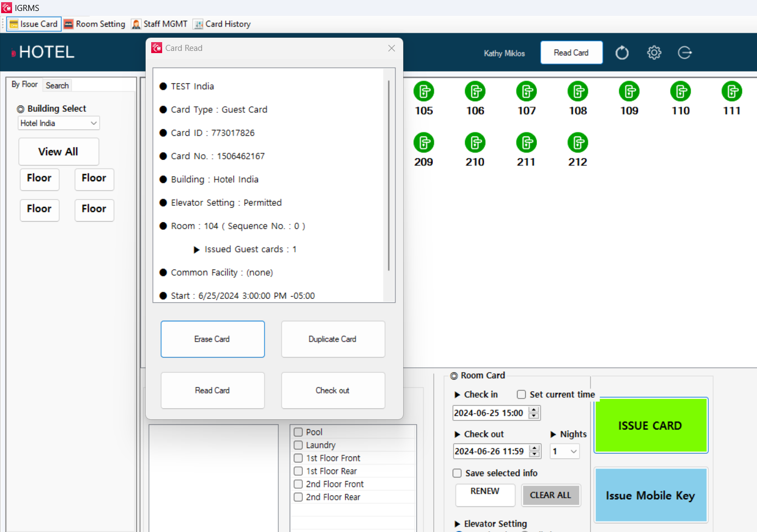The height and width of the screenshot is (532, 757).
Task: Choose room 108 icon
Action: (578, 91)
